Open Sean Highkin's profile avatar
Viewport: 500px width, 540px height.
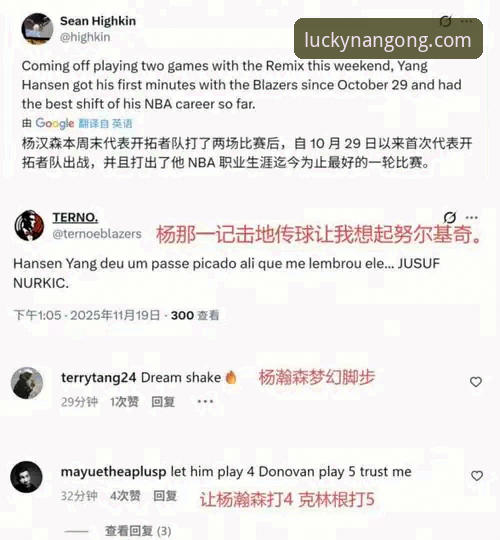37,29
